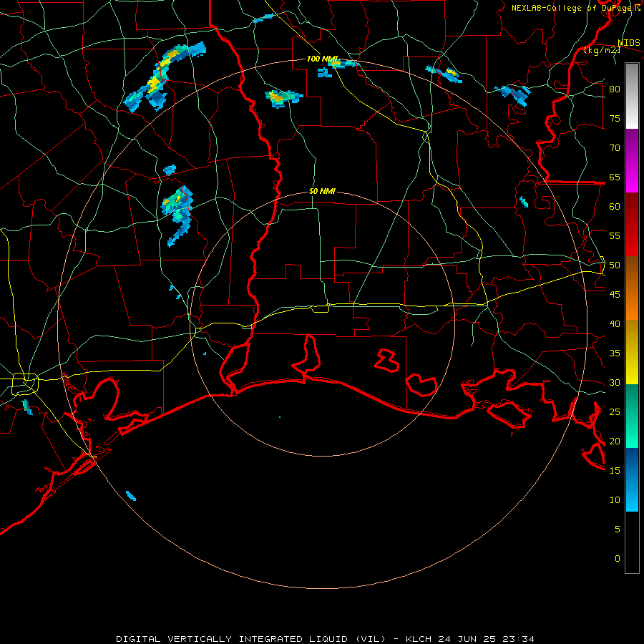Click the Digital Vertically Integrated Liquid title caption
The width and height of the screenshot is (644, 644).
[326, 639]
